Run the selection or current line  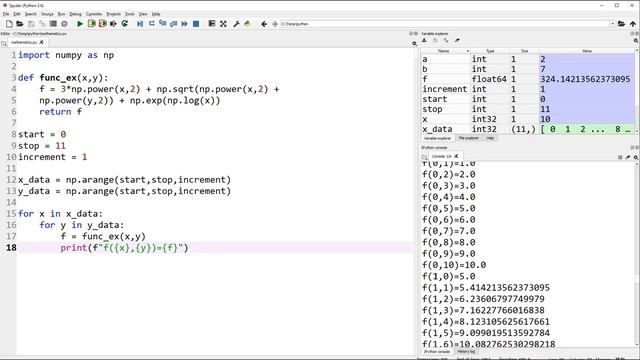coord(113,24)
